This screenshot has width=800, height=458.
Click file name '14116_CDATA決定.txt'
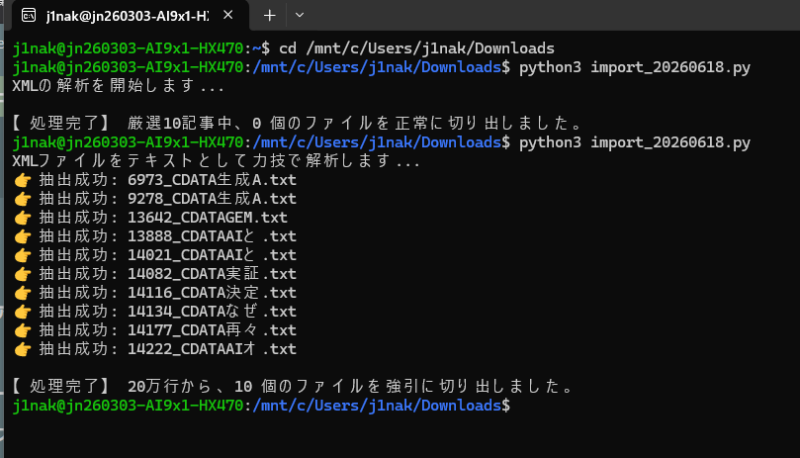click(212, 293)
